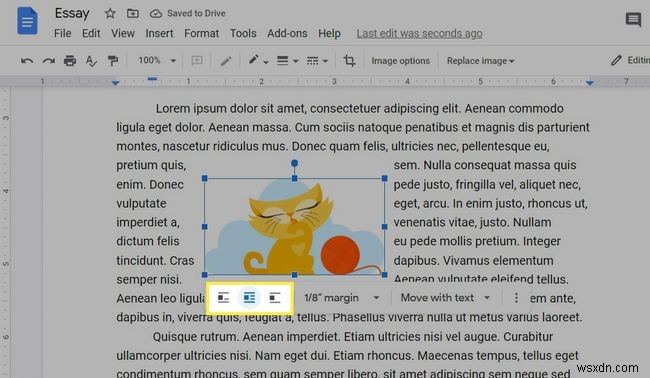Click the bottom-right image resize handle
The height and width of the screenshot is (378, 650).
tap(385, 275)
